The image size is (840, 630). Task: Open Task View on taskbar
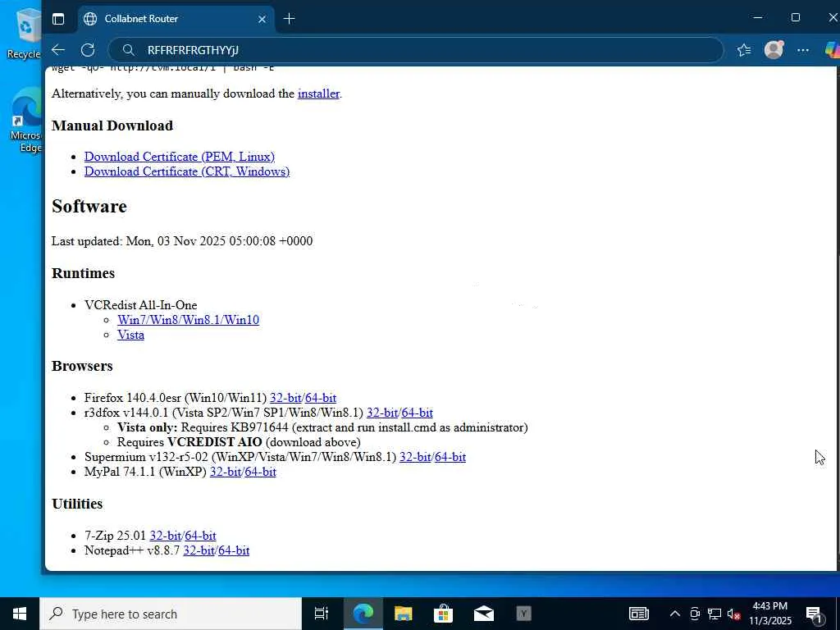[x=322, y=614]
